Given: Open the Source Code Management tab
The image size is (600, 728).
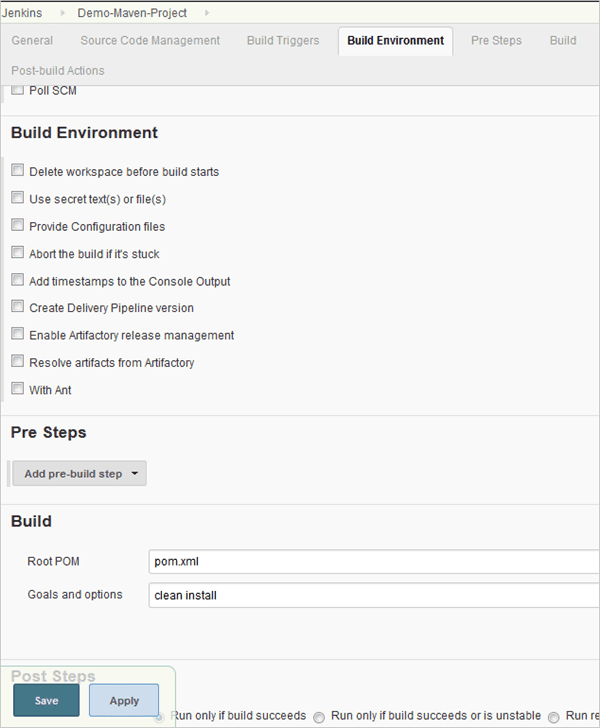Looking at the screenshot, I should 150,41.
